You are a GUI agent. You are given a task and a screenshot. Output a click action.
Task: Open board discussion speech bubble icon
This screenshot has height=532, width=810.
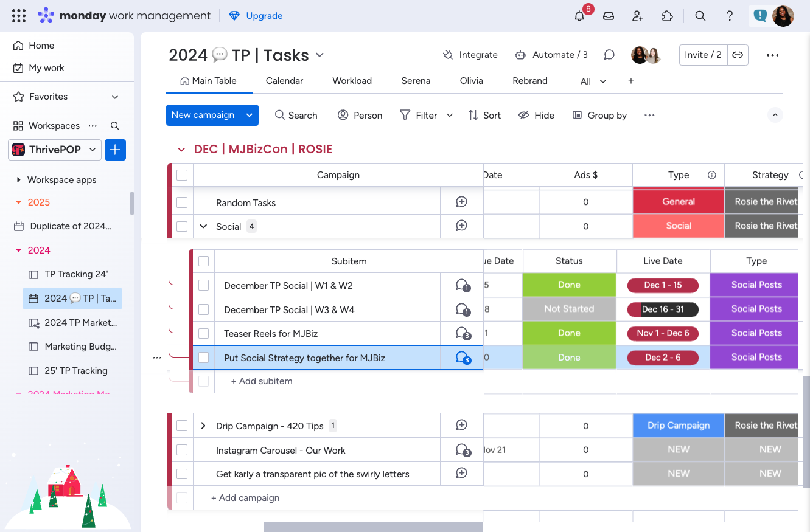pos(609,55)
